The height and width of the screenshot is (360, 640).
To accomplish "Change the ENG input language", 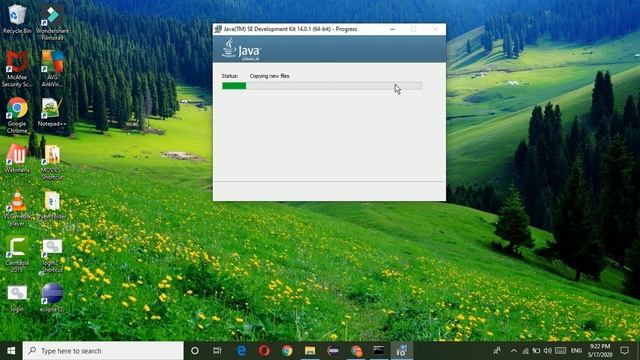I will coord(576,351).
